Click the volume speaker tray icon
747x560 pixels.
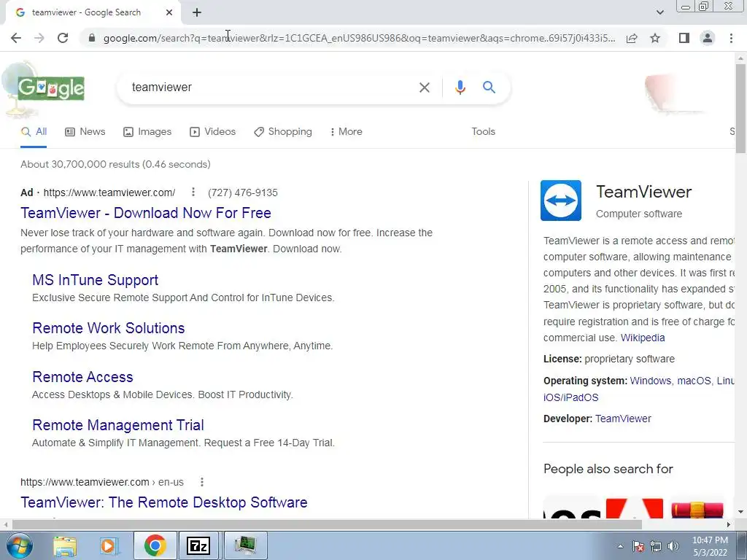click(x=673, y=547)
